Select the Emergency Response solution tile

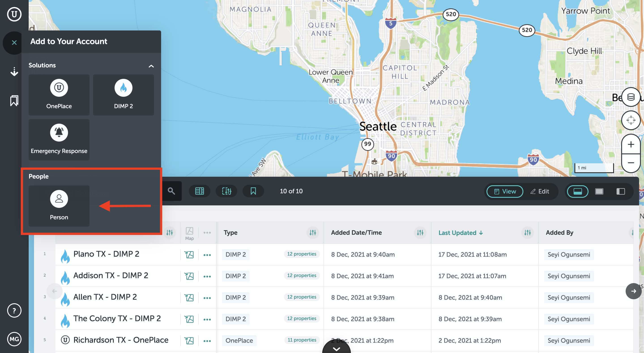coord(59,139)
